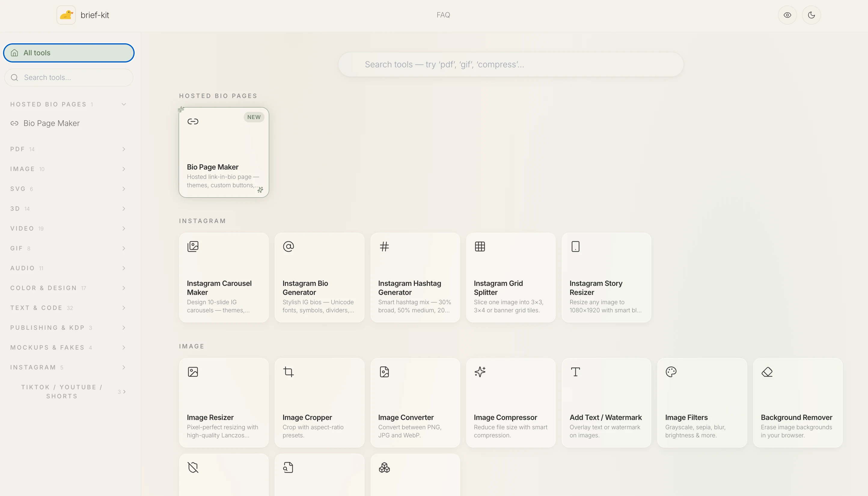Image resolution: width=868 pixels, height=496 pixels.
Task: Click the Instagram Hashtag Generator hash icon
Action: (x=384, y=246)
